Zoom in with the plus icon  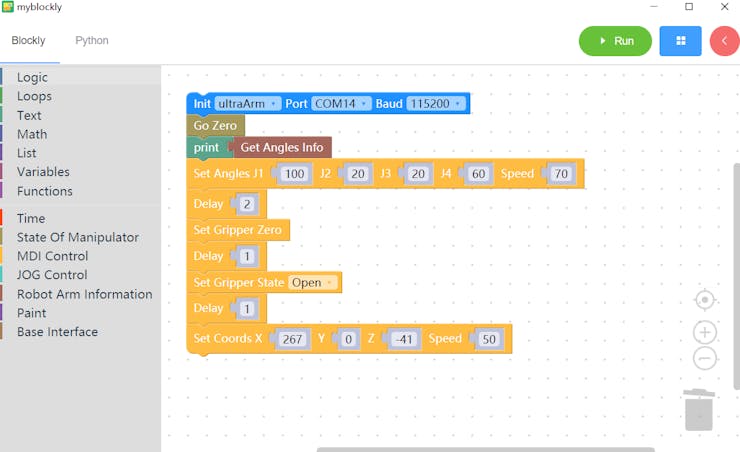point(705,332)
